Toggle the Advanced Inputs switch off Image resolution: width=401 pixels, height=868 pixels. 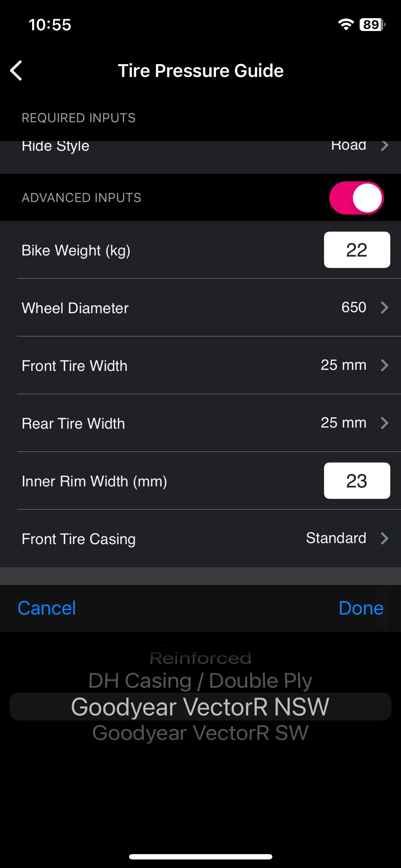[x=356, y=198]
